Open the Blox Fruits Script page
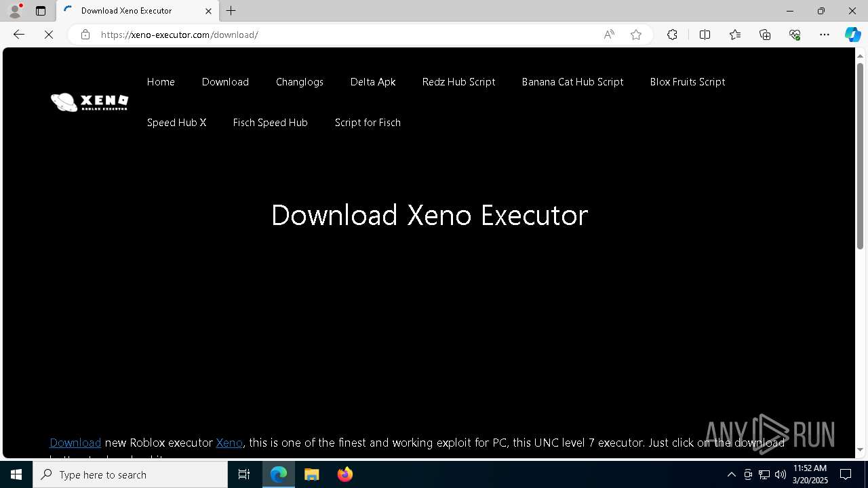Image resolution: width=868 pixels, height=488 pixels. pos(688,82)
